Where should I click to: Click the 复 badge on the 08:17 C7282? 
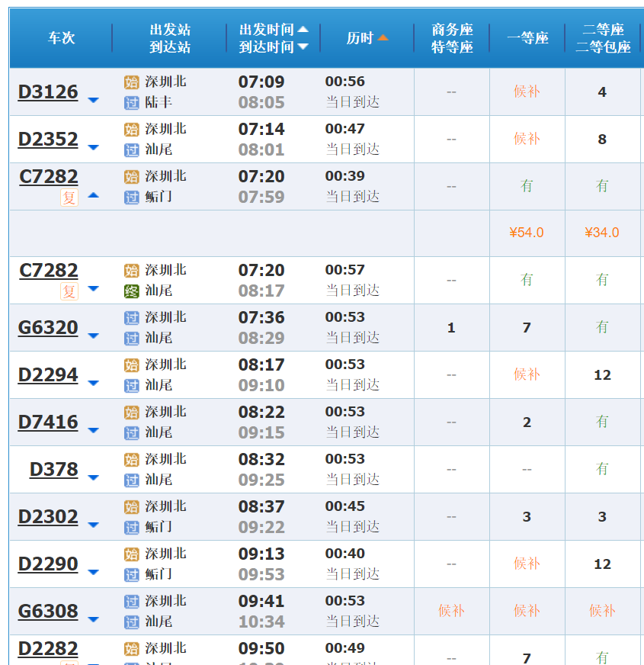[x=69, y=291]
